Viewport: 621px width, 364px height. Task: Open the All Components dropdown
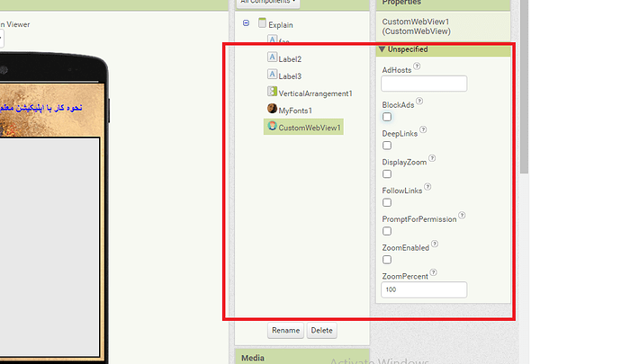(x=269, y=3)
